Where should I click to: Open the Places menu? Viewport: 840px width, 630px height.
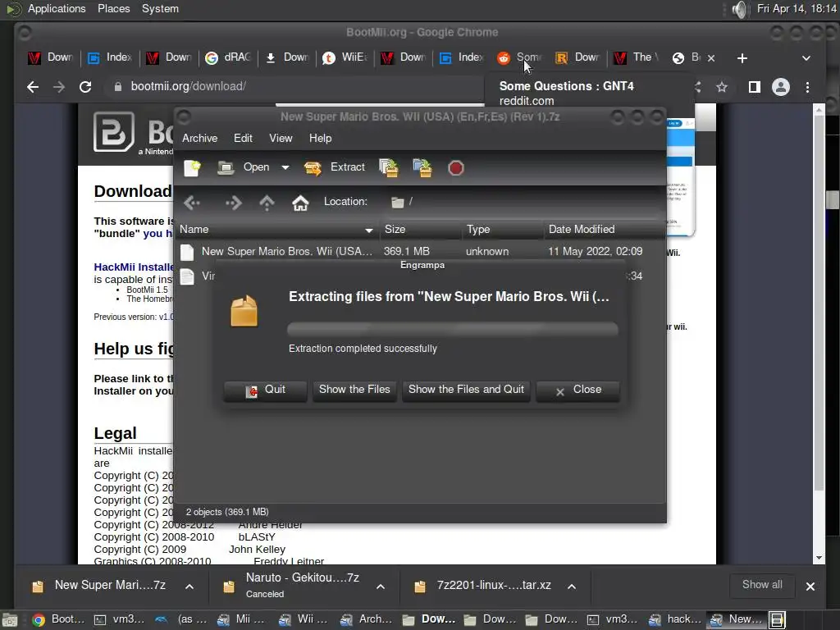113,8
